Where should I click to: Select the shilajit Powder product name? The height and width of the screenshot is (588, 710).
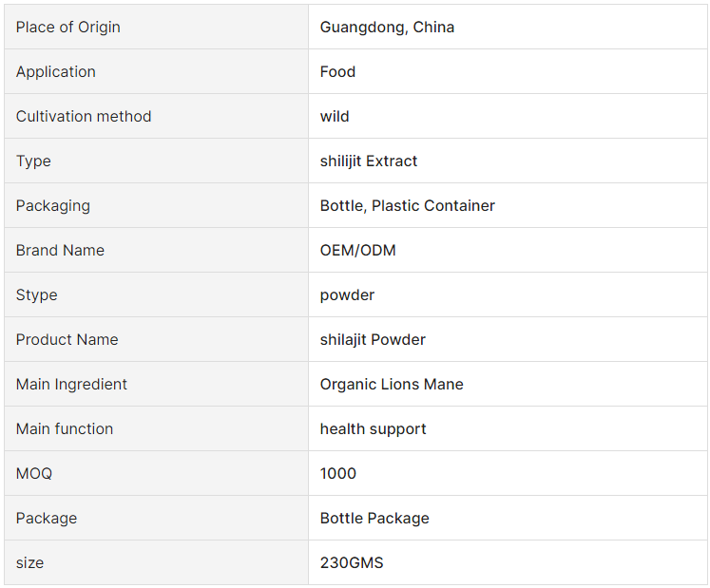pyautogui.click(x=373, y=339)
